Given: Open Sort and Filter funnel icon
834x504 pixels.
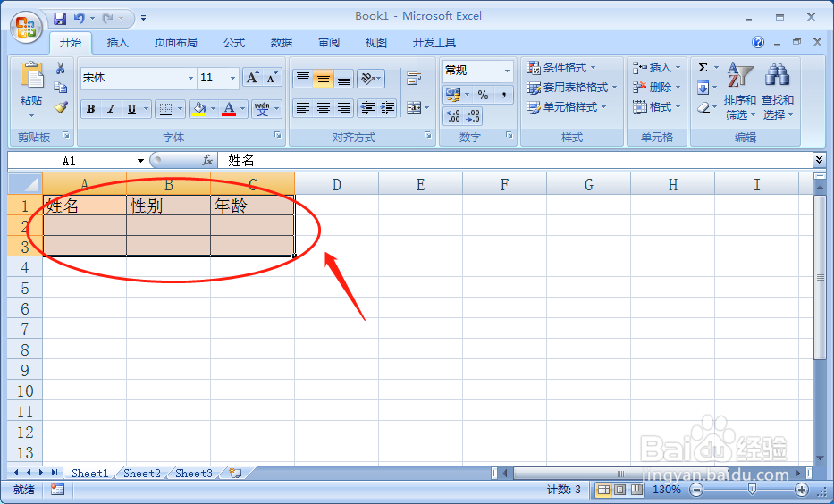Looking at the screenshot, I should coord(740,75).
